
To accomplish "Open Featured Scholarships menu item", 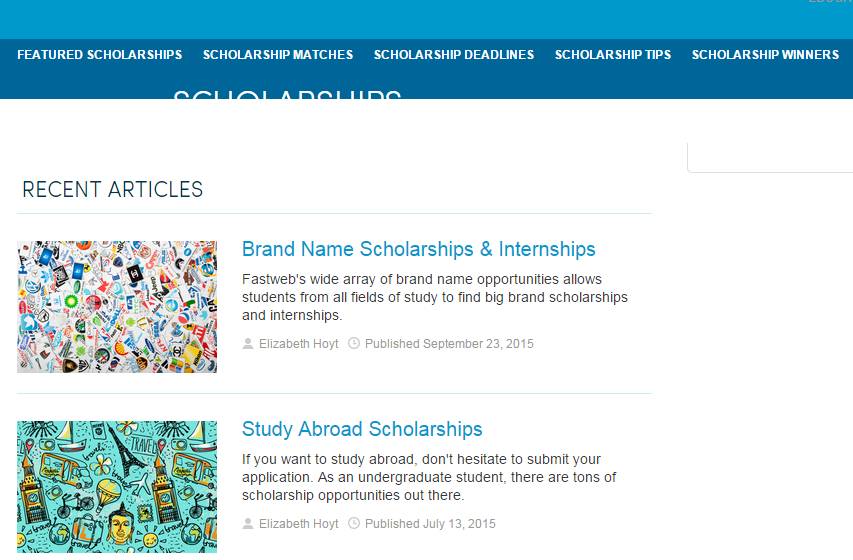I will tap(99, 55).
